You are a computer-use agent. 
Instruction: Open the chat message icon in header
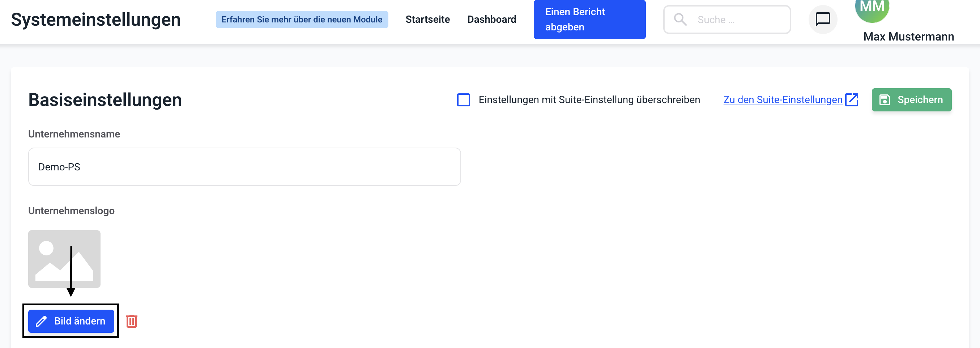pos(822,20)
